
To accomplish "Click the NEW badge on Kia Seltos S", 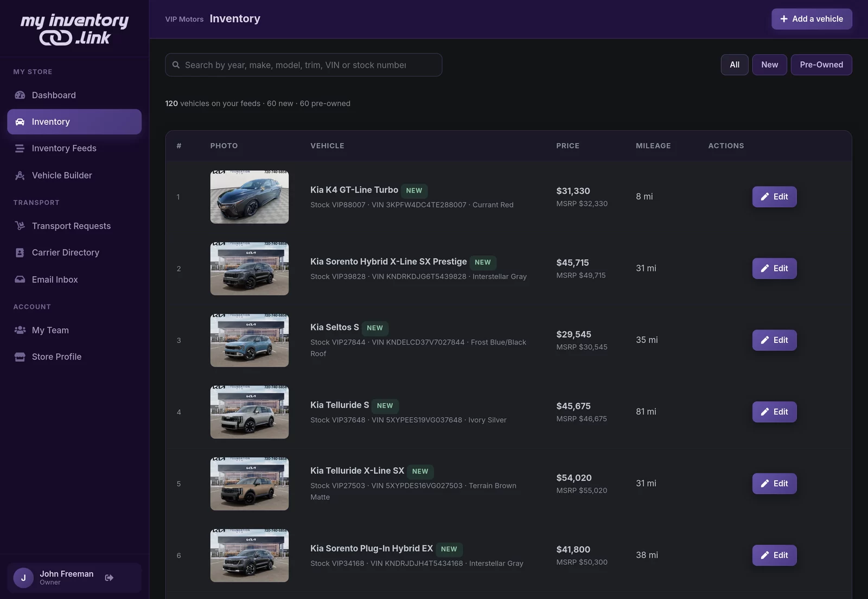I will 375,328.
